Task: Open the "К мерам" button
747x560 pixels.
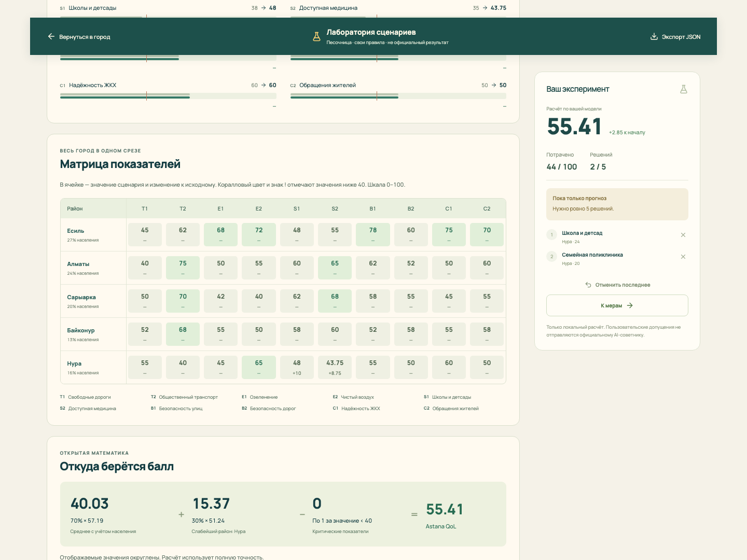Action: pos(617,305)
